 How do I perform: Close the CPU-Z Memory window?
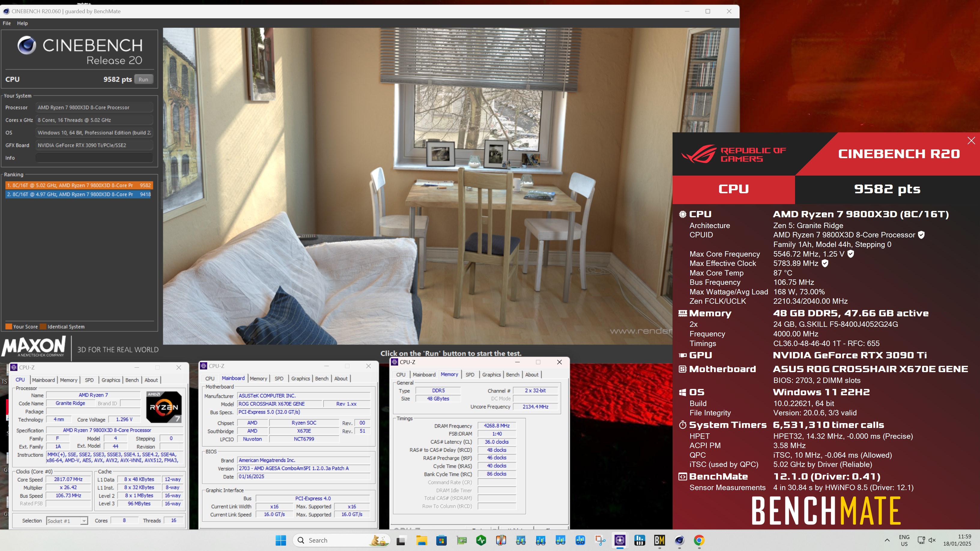[x=559, y=362]
